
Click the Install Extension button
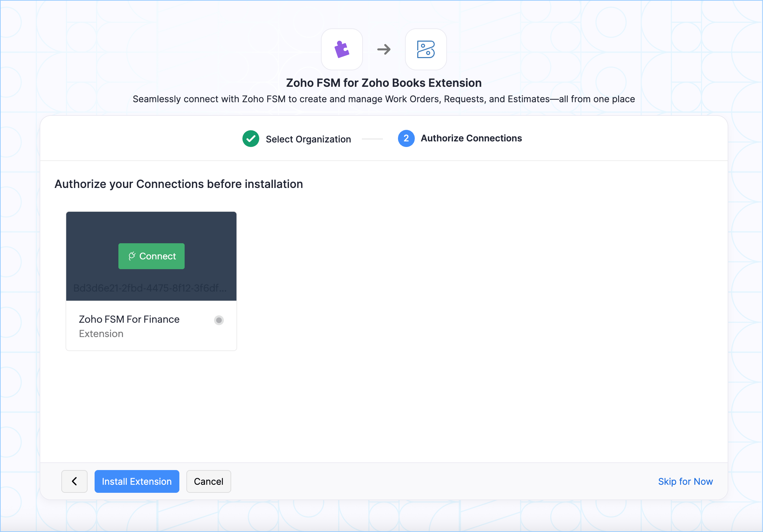(137, 481)
